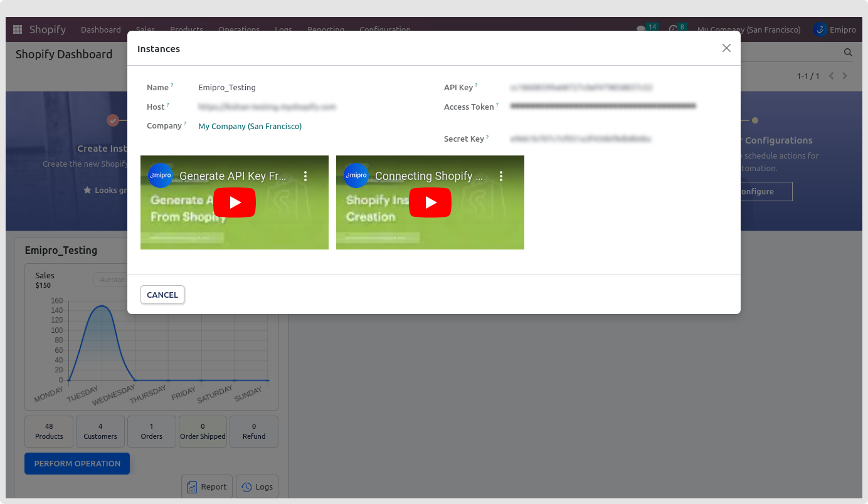868x504 pixels.
Task: Click the Shopify Dashboard heading
Action: pos(64,55)
